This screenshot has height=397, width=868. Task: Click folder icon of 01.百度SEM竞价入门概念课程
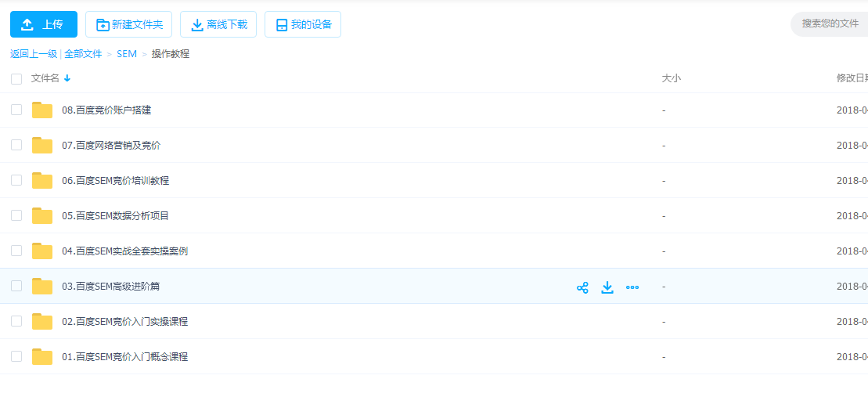(x=42, y=356)
